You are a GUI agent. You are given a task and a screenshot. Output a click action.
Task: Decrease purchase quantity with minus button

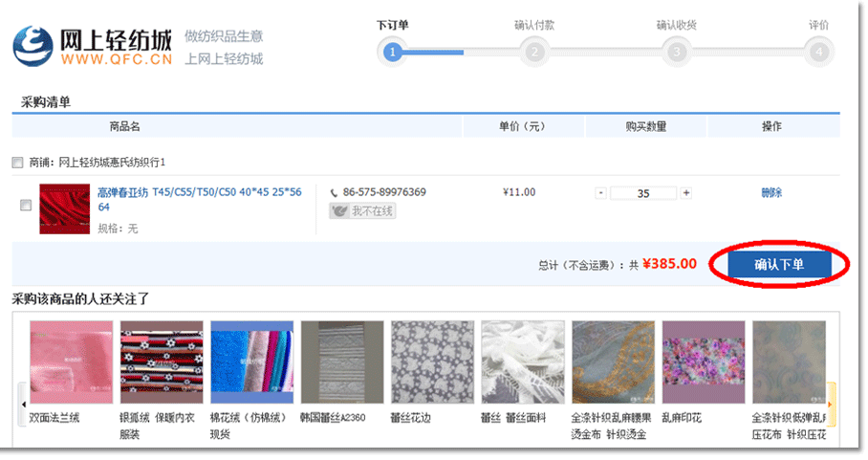(x=601, y=193)
